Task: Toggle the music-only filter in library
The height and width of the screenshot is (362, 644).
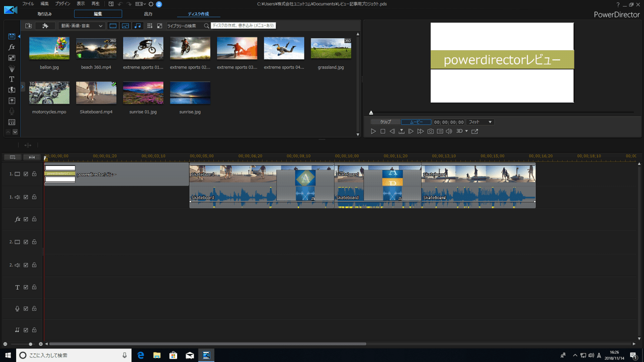Action: 138,26
